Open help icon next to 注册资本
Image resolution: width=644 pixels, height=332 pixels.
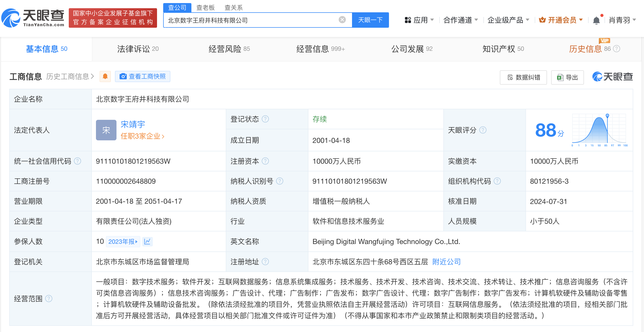point(265,161)
